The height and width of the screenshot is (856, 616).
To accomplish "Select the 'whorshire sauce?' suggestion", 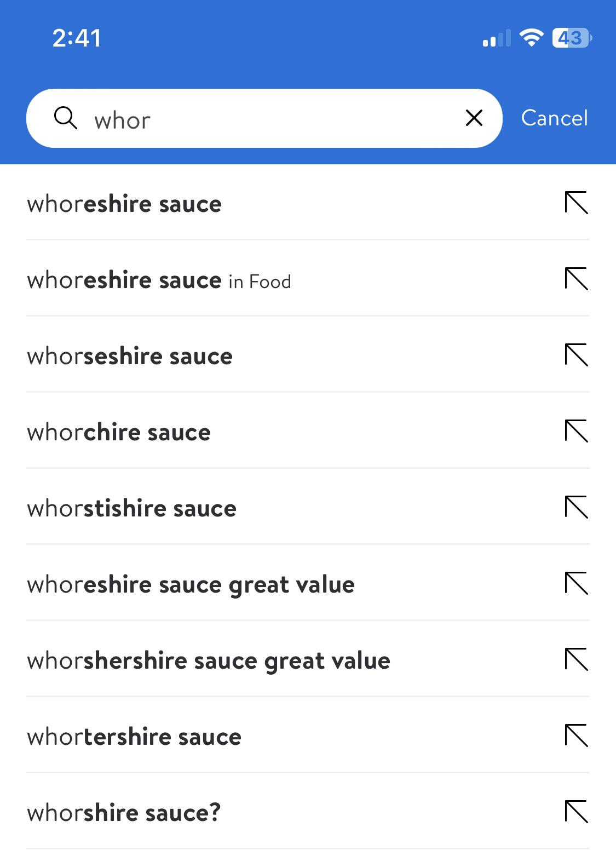I will [x=124, y=813].
